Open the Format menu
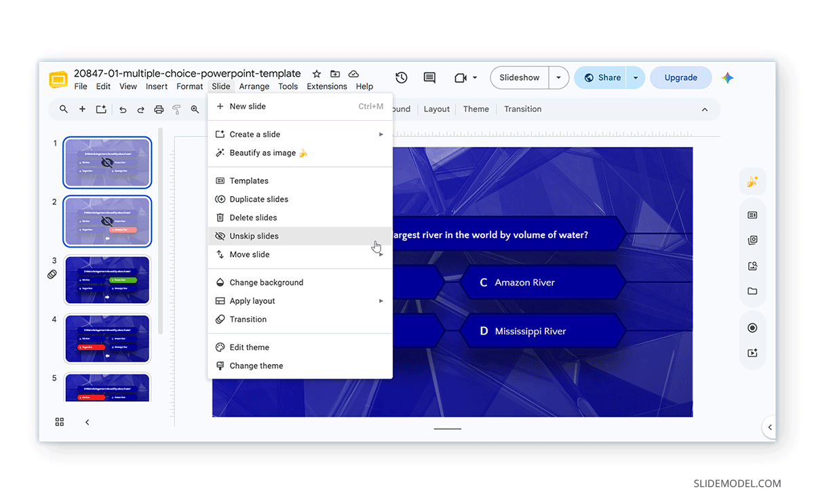814x504 pixels. point(190,87)
